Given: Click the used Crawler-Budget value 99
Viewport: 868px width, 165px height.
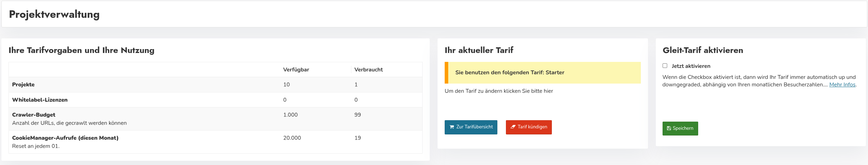Looking at the screenshot, I should coord(357,115).
